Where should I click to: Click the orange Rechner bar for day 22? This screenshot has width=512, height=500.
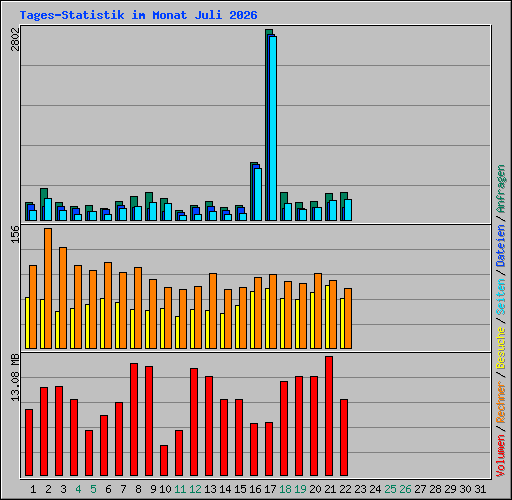click(348, 318)
